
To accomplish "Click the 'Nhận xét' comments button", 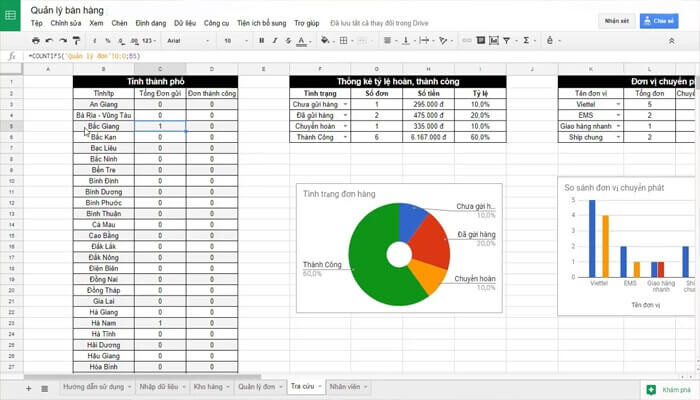I will [615, 20].
